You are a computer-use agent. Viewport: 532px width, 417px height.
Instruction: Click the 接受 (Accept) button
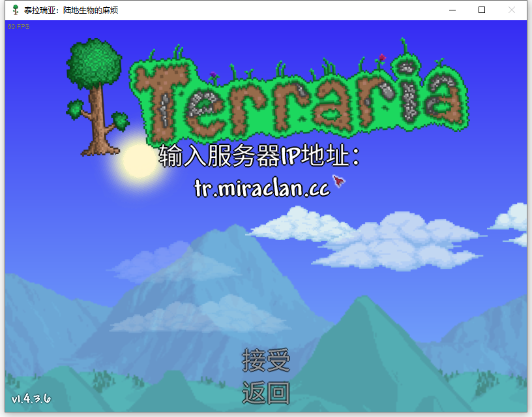click(265, 360)
